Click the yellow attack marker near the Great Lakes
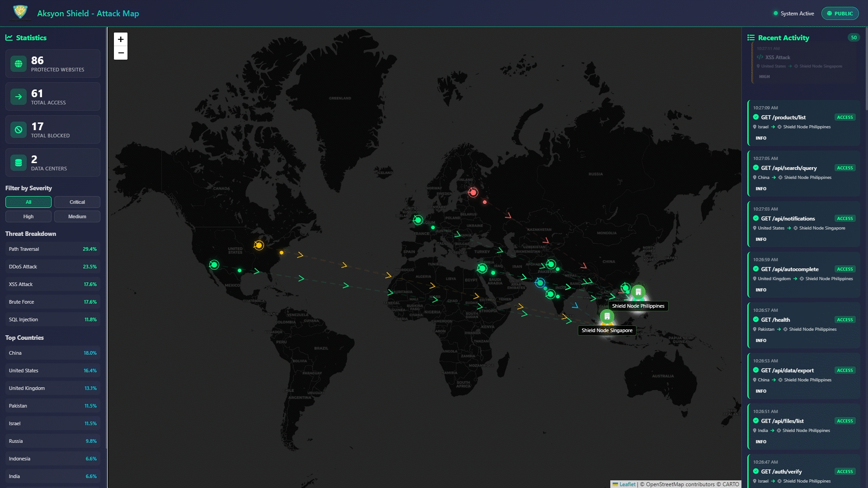Viewport: 868px width, 488px height. click(259, 245)
